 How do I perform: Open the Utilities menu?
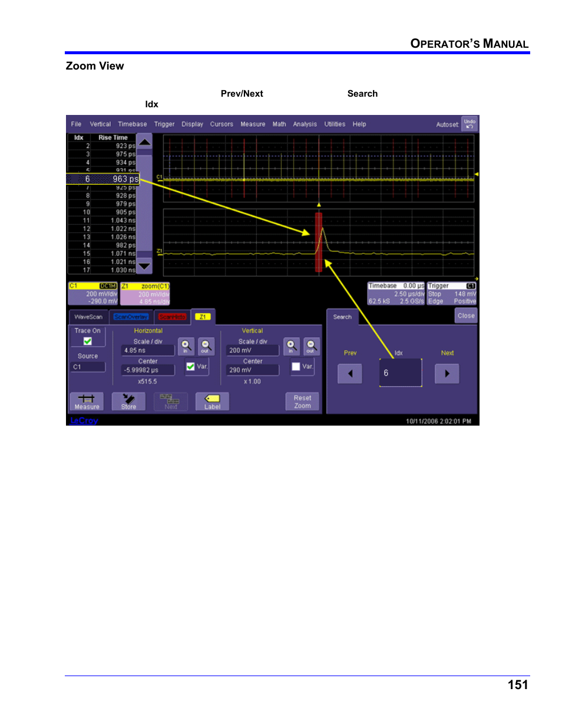[x=335, y=124]
